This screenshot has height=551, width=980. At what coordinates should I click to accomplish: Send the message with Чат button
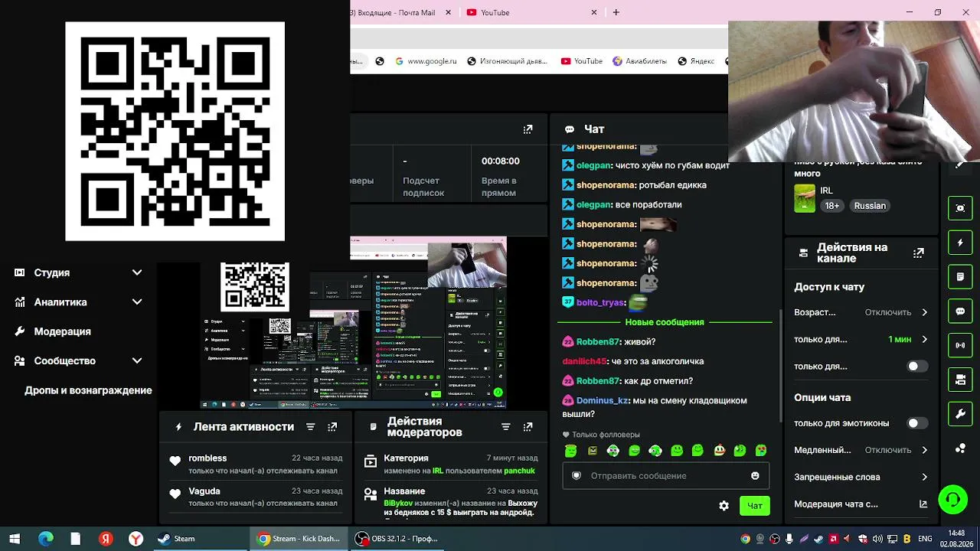click(754, 506)
